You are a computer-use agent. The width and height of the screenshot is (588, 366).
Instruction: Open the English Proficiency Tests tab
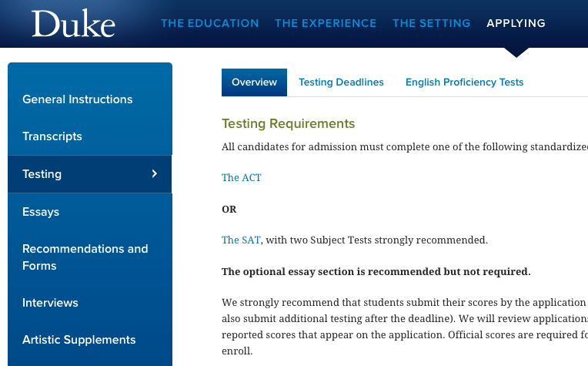(x=465, y=82)
